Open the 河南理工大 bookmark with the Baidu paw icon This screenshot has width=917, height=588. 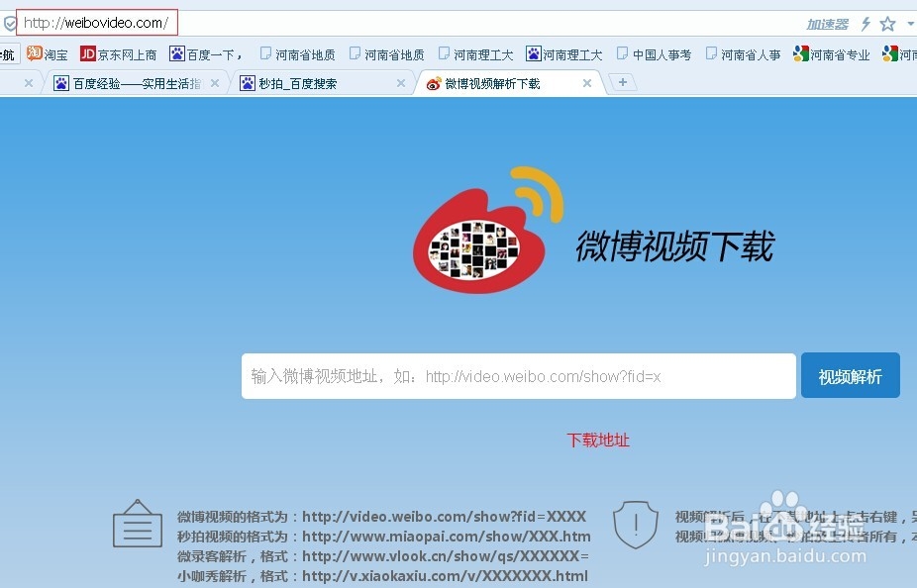(563, 54)
